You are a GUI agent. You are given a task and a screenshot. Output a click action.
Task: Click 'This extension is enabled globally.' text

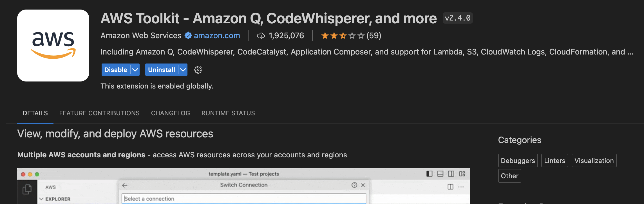click(157, 86)
